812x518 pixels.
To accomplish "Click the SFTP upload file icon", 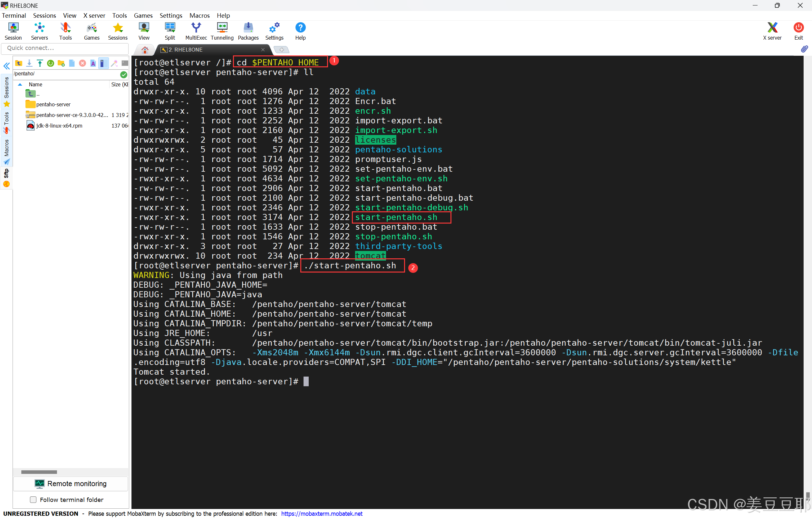I will click(40, 63).
